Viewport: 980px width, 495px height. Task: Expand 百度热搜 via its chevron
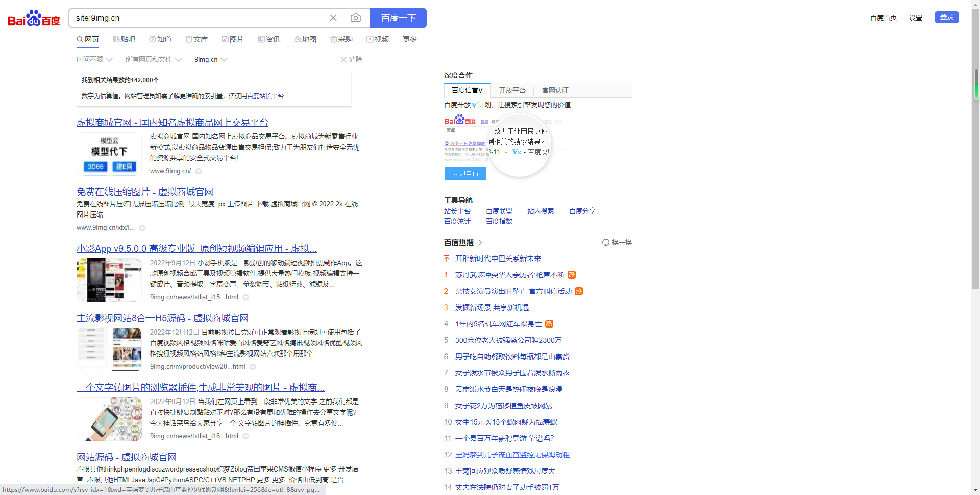click(480, 243)
